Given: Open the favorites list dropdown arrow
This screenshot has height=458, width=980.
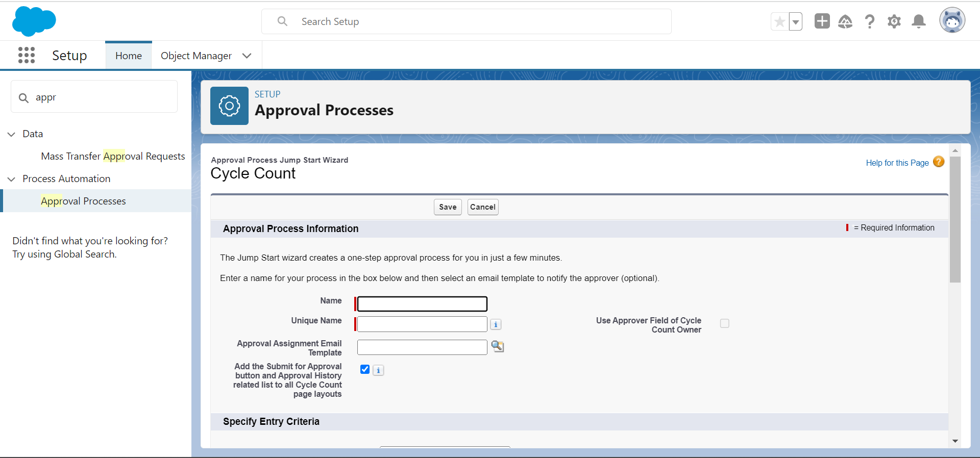Looking at the screenshot, I should click(x=796, y=21).
